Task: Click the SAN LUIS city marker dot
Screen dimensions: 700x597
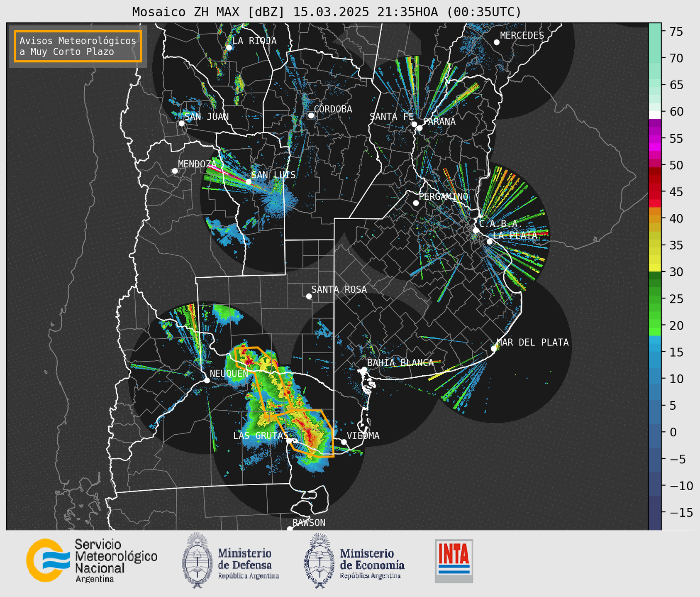Action: [249, 182]
